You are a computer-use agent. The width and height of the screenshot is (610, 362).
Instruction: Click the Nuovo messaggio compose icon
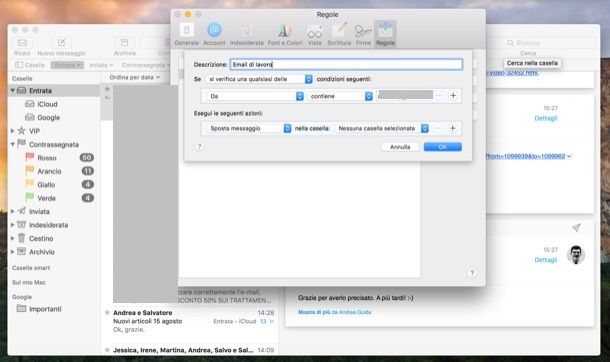coord(61,43)
